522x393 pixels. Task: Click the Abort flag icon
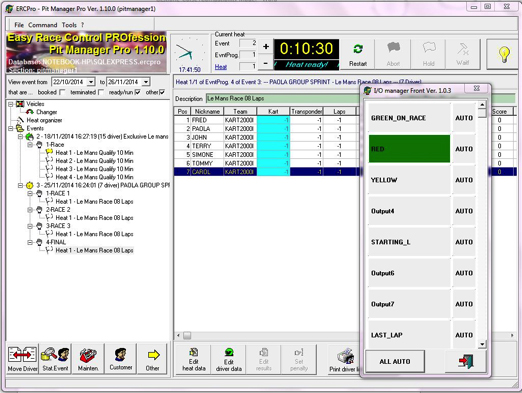point(393,54)
